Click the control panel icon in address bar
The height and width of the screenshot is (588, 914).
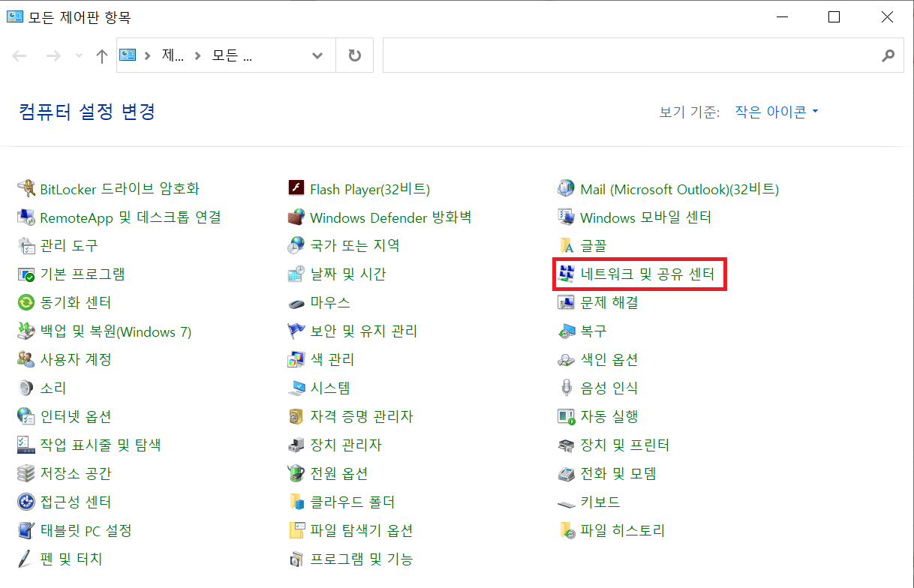point(128,55)
